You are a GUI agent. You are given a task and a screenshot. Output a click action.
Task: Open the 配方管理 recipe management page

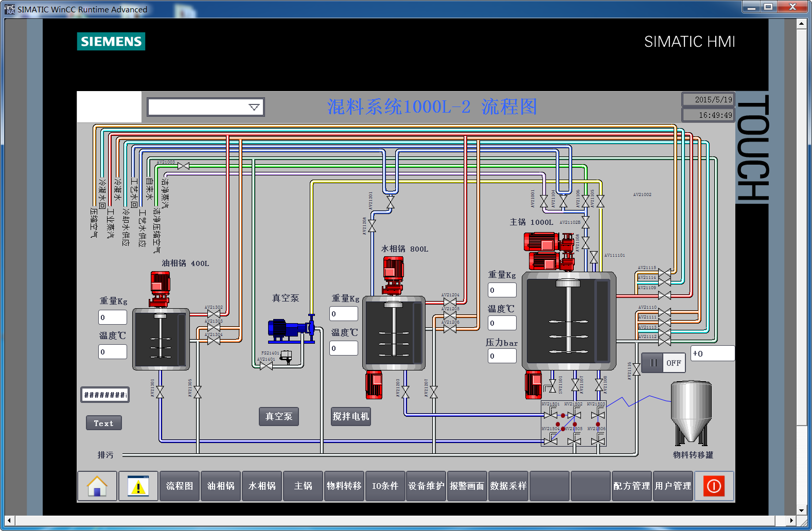point(632,486)
